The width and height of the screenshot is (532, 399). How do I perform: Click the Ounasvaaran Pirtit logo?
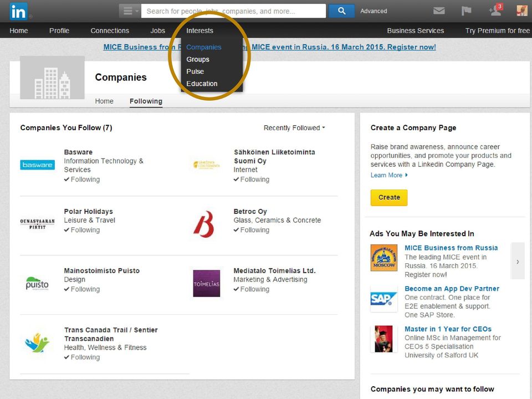click(37, 224)
